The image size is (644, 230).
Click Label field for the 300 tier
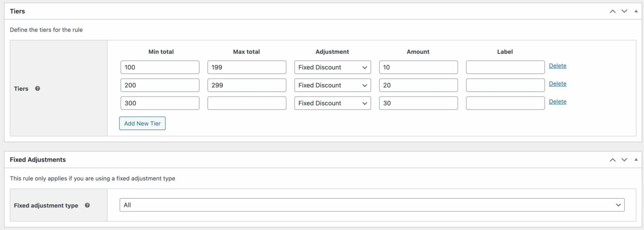pyautogui.click(x=505, y=103)
